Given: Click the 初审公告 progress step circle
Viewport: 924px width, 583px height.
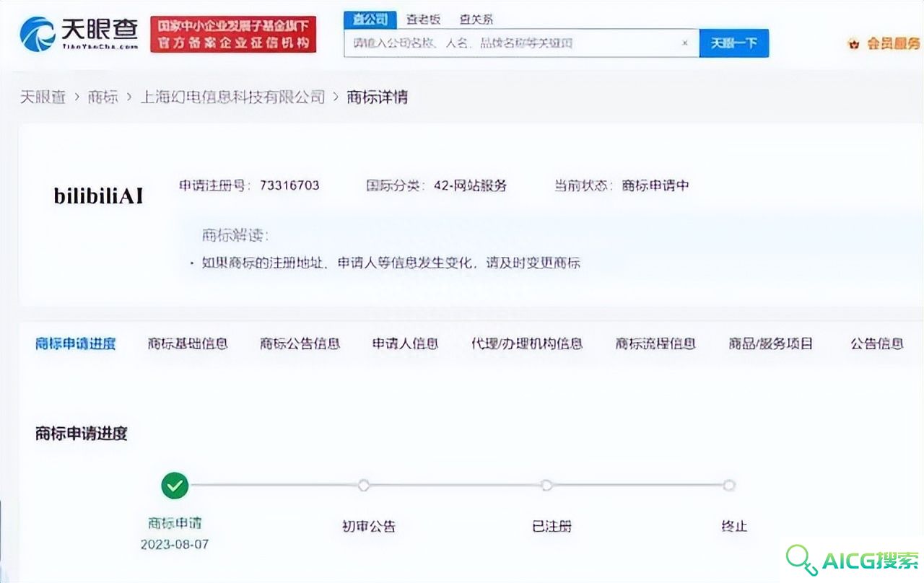Looking at the screenshot, I should click(364, 486).
